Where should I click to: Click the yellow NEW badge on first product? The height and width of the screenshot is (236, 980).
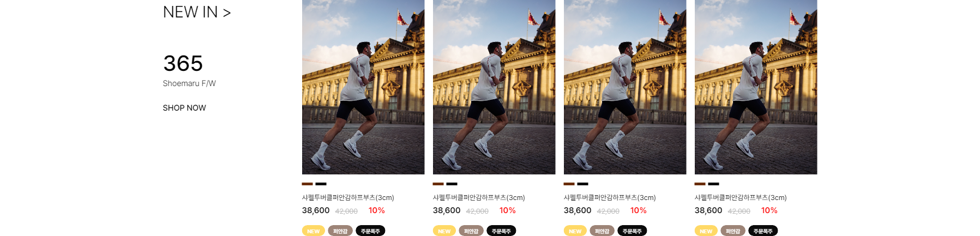click(314, 231)
